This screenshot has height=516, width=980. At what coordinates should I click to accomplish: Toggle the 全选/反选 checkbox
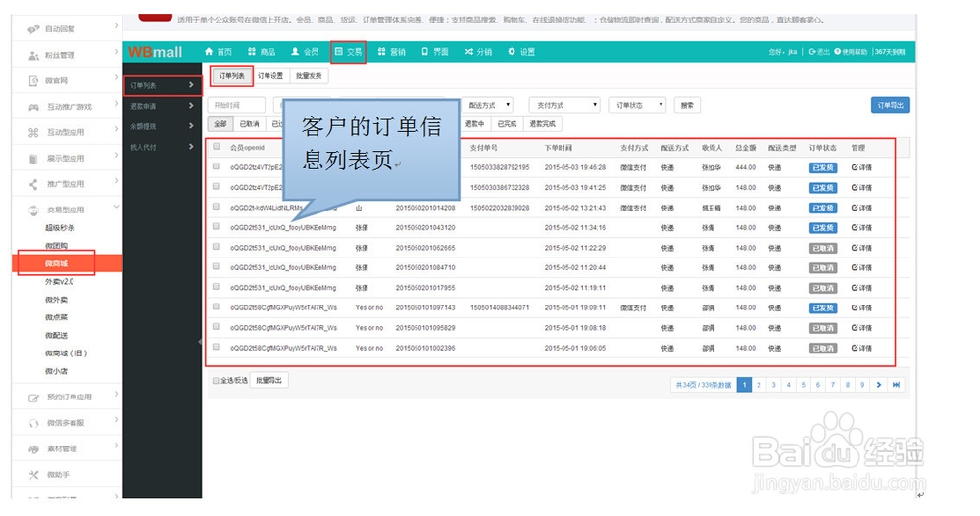[216, 381]
